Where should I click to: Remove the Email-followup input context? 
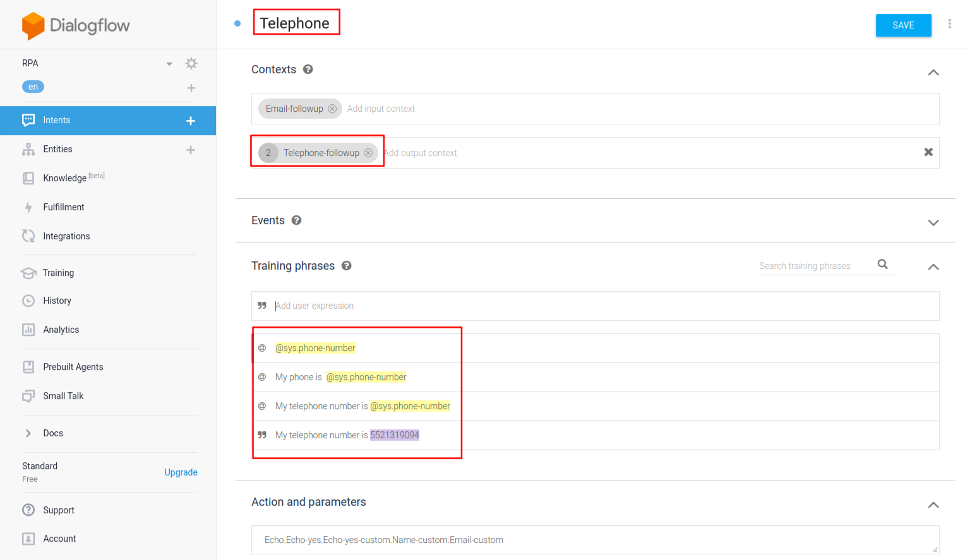(x=332, y=109)
